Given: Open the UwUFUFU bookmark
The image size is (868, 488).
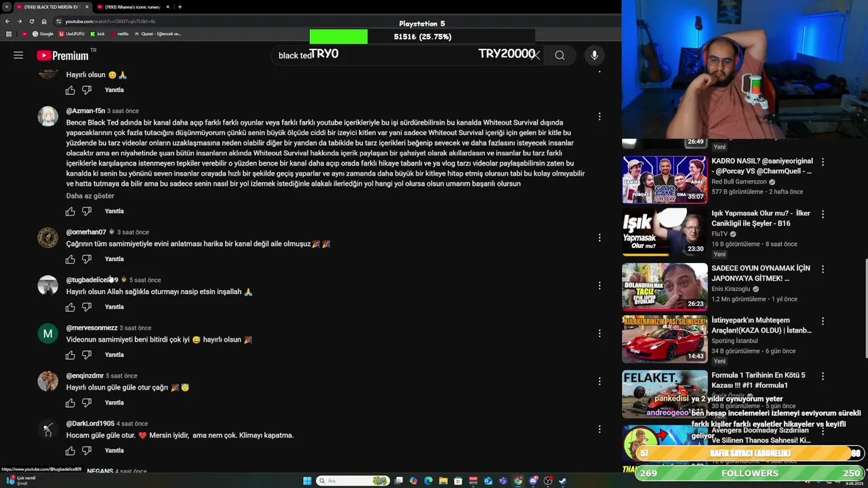Looking at the screenshot, I should (x=72, y=34).
